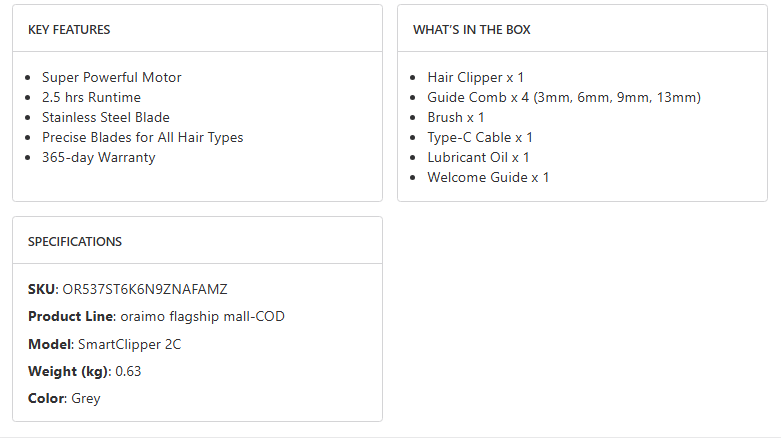The image size is (781, 438).
Task: Select the Super Powerful Motor feature
Action: [112, 77]
